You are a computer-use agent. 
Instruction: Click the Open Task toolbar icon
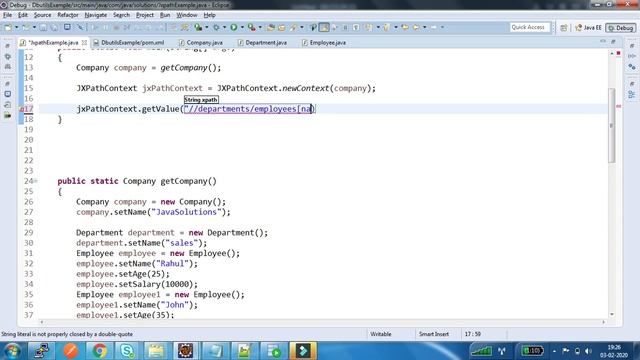282,27
